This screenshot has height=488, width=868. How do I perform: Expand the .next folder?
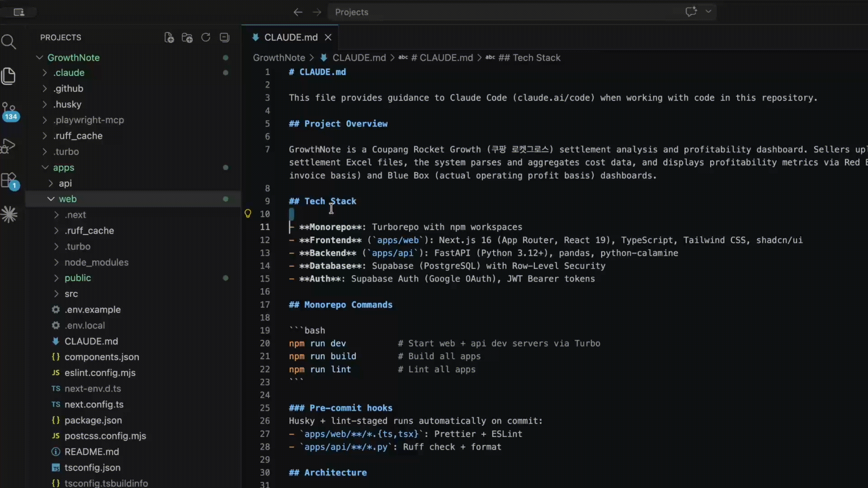coord(133,215)
